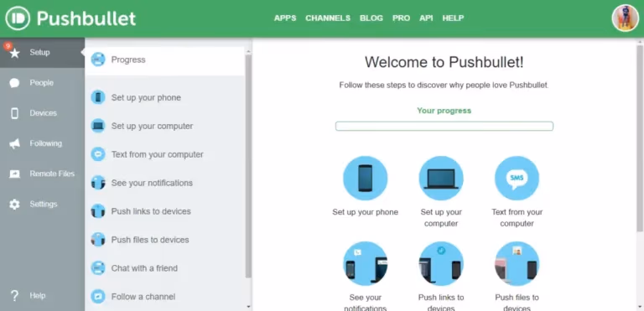644x311 pixels.
Task: Click the 'Follow these steps' description text
Action: [x=444, y=86]
